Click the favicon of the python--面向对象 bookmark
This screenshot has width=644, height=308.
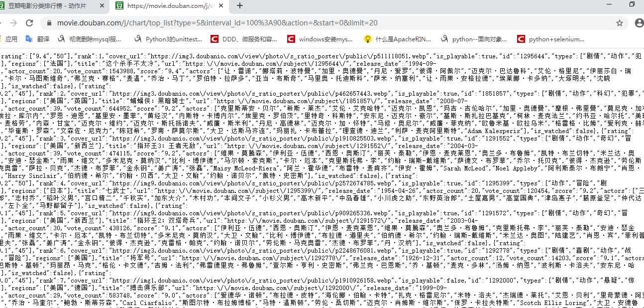(x=445, y=39)
